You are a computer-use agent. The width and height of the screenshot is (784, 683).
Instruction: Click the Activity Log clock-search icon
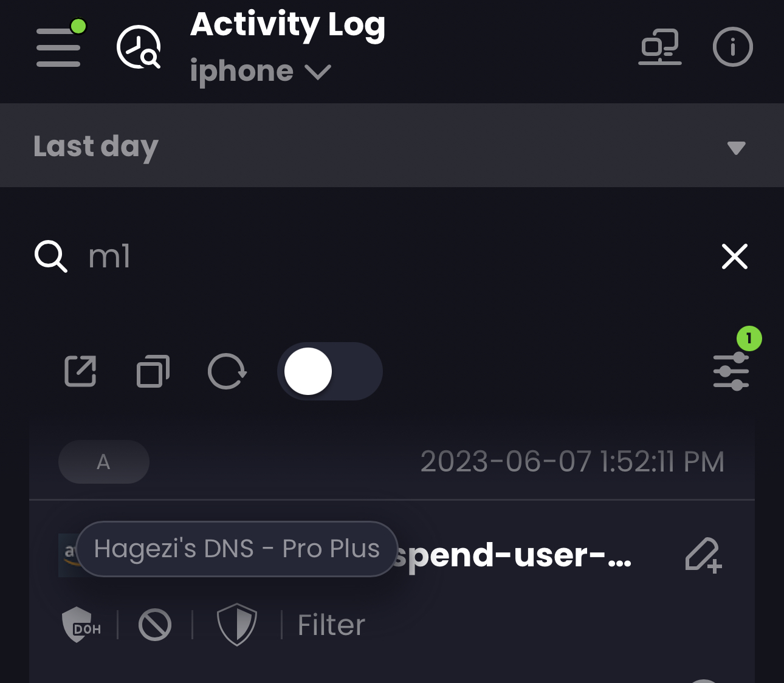pos(139,46)
